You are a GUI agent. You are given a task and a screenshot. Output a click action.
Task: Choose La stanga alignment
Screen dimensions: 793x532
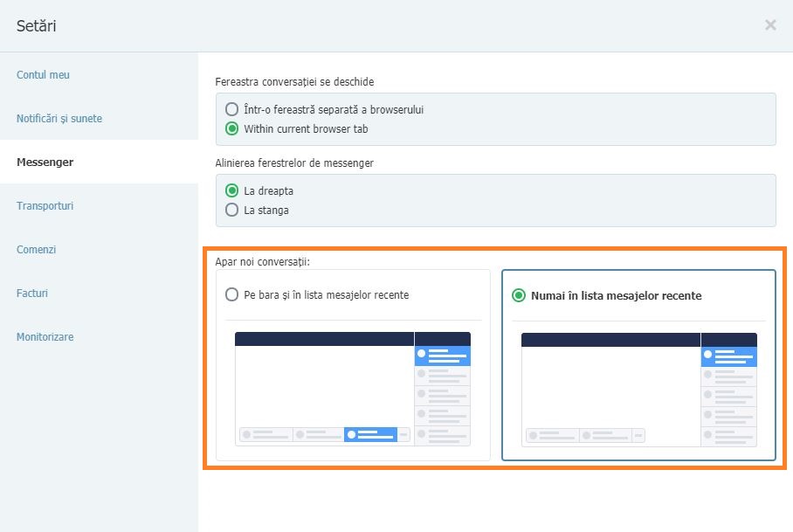231,210
